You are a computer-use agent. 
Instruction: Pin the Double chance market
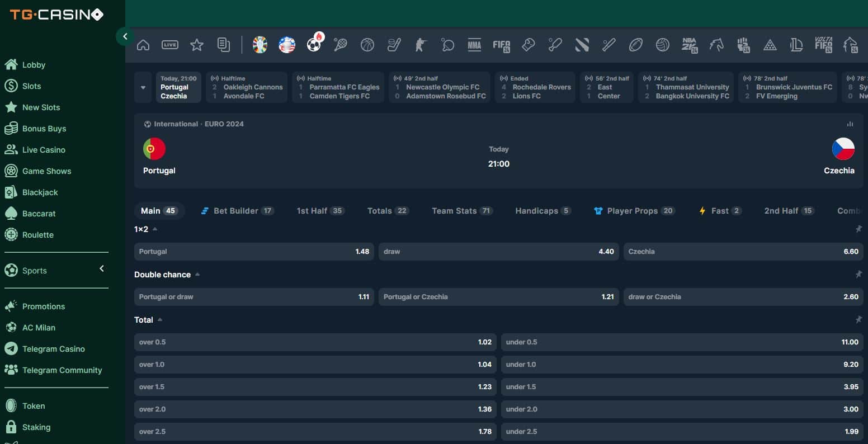coord(858,275)
